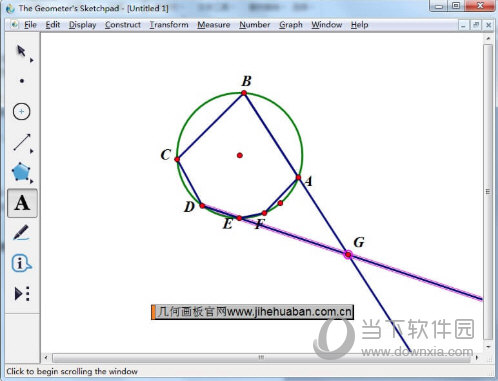Select the Selection Arrow tool

(x=21, y=51)
